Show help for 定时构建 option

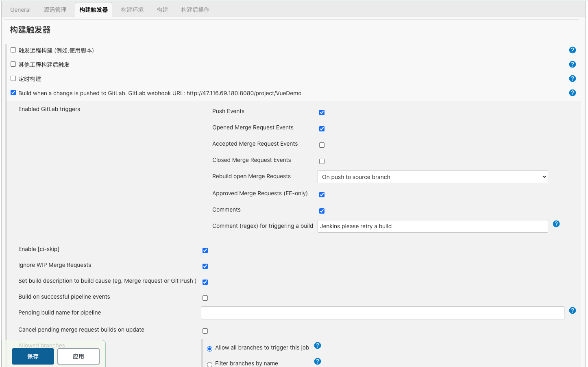click(x=572, y=79)
